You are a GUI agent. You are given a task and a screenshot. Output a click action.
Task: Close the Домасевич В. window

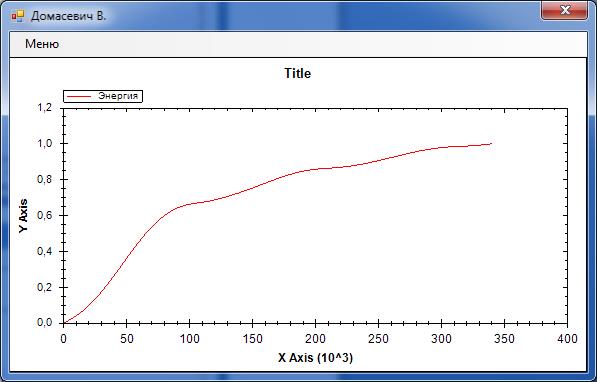564,10
